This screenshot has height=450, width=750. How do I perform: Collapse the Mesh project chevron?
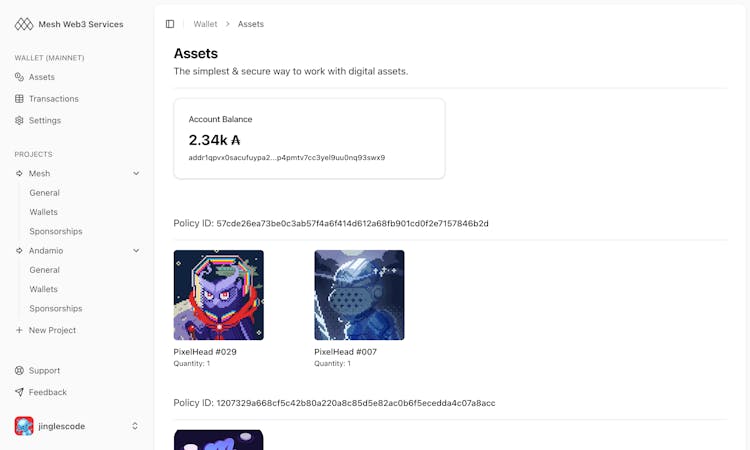(x=136, y=174)
